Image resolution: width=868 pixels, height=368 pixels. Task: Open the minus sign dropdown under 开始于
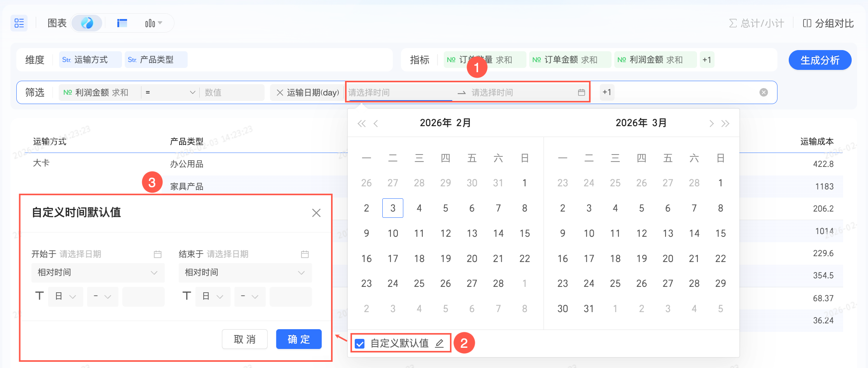click(x=103, y=297)
